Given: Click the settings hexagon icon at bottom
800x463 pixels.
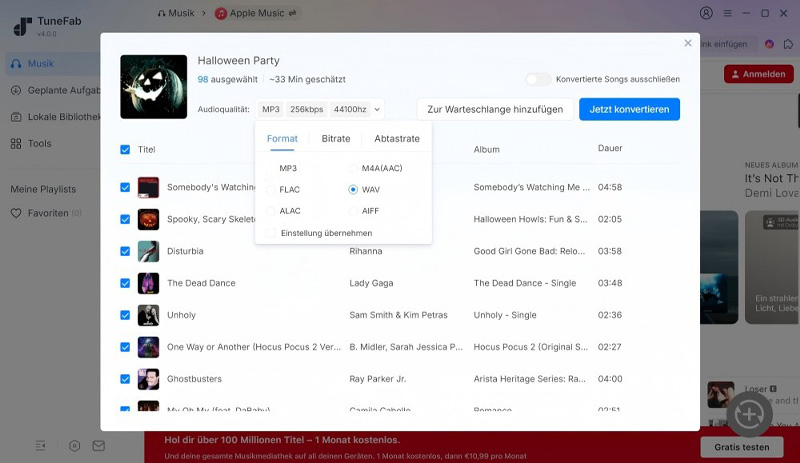Looking at the screenshot, I should tap(74, 446).
